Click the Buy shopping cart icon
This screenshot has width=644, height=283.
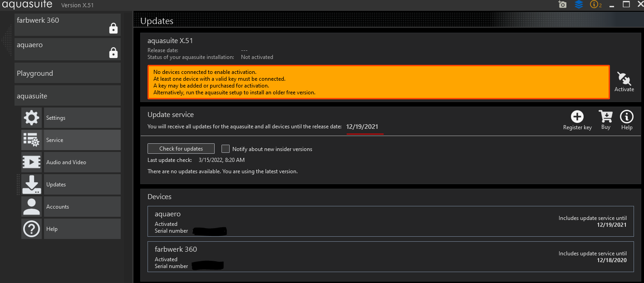(605, 117)
